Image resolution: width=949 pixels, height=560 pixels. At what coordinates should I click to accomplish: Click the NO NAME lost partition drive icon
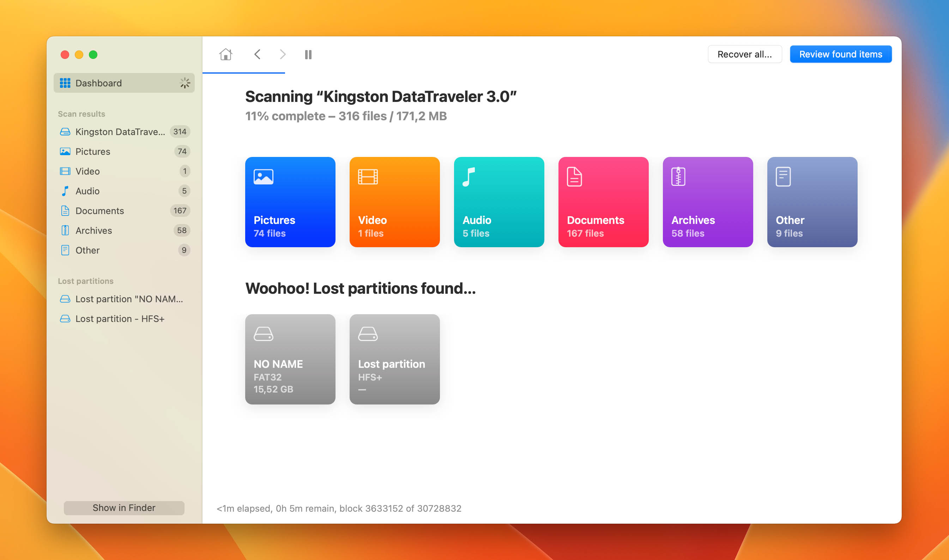65,299
